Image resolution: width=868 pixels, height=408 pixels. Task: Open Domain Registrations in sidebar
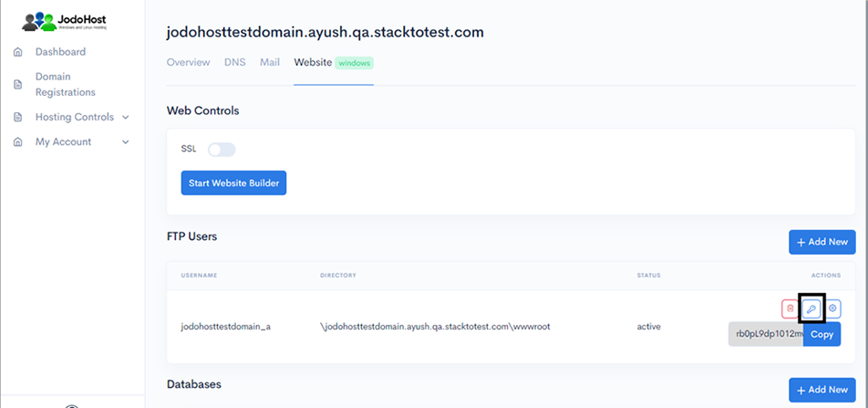[66, 84]
